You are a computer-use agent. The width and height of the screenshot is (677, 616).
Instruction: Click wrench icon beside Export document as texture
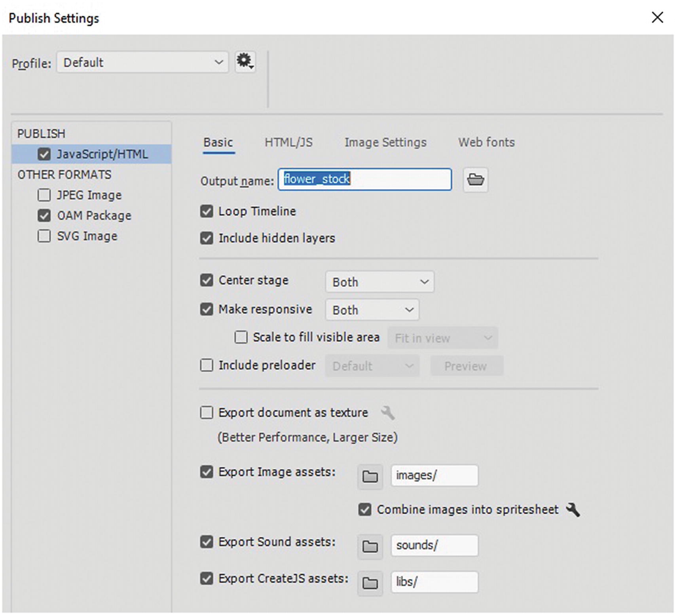387,413
